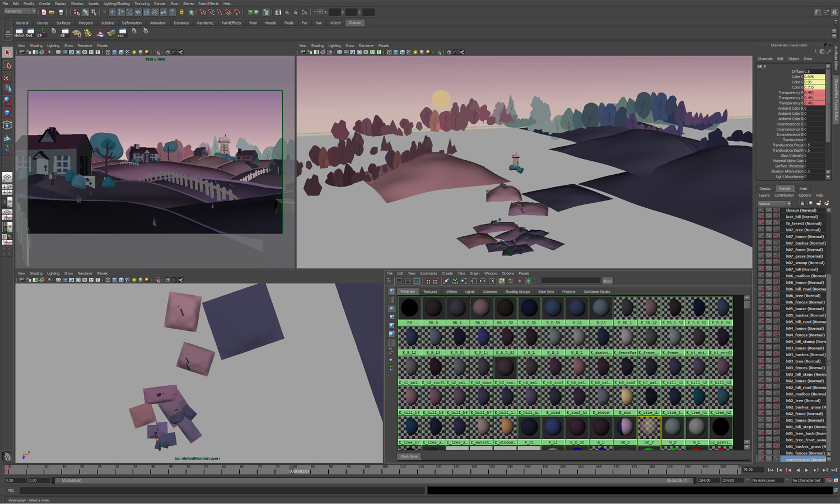Image resolution: width=840 pixels, height=504 pixels.
Task: Click the Out shelf button
Action: 30,32
